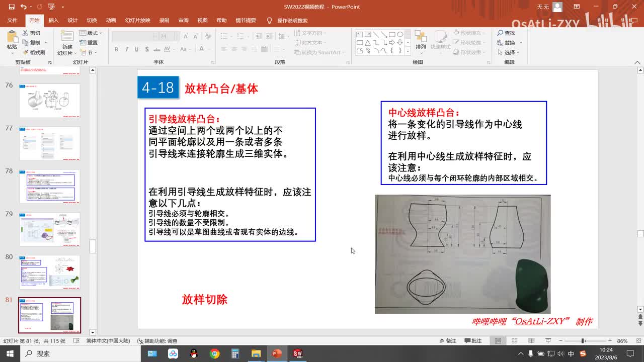Start slideshow from quick access toolbar icon
The image size is (644, 362).
point(51,7)
